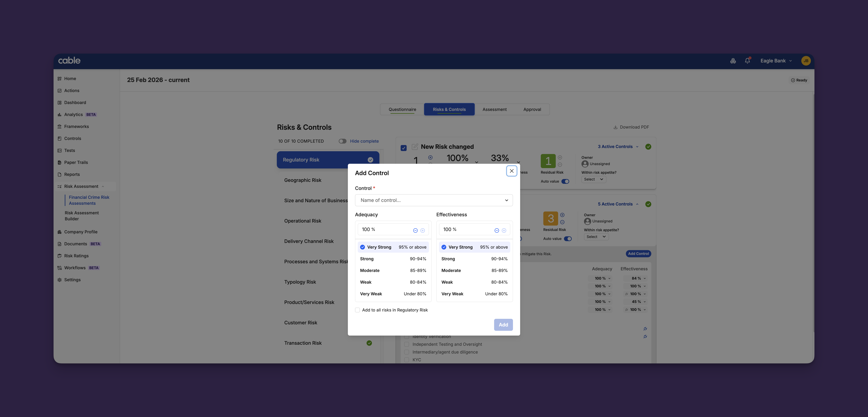Open the 84 % effectiveness dropdown
Image resolution: width=868 pixels, height=417 pixels.
(x=636, y=278)
